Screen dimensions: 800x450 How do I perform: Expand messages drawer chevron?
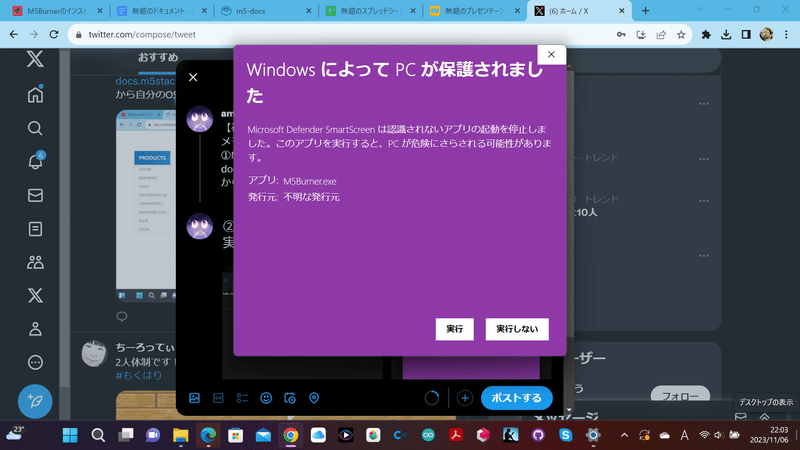[x=765, y=417]
